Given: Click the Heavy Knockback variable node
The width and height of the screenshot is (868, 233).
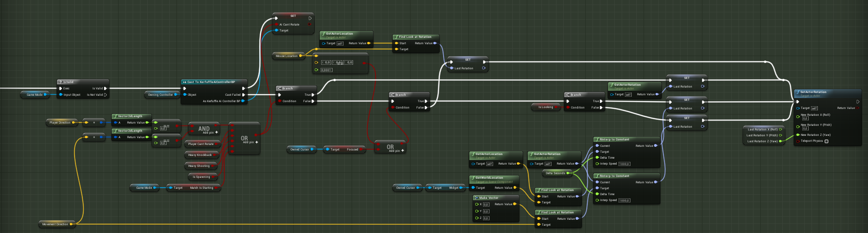Looking at the screenshot, I should [x=200, y=155].
